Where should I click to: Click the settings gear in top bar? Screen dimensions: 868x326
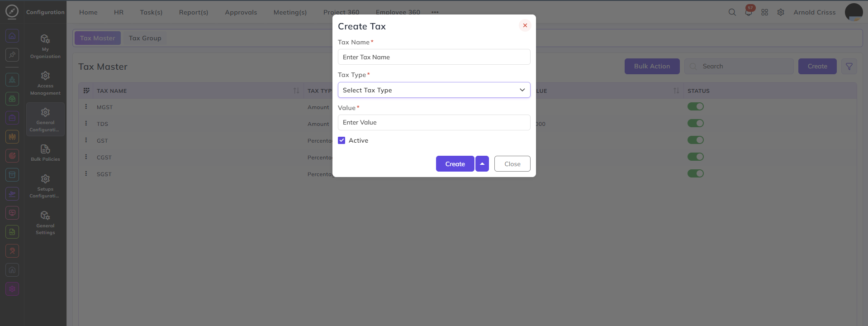tap(781, 12)
